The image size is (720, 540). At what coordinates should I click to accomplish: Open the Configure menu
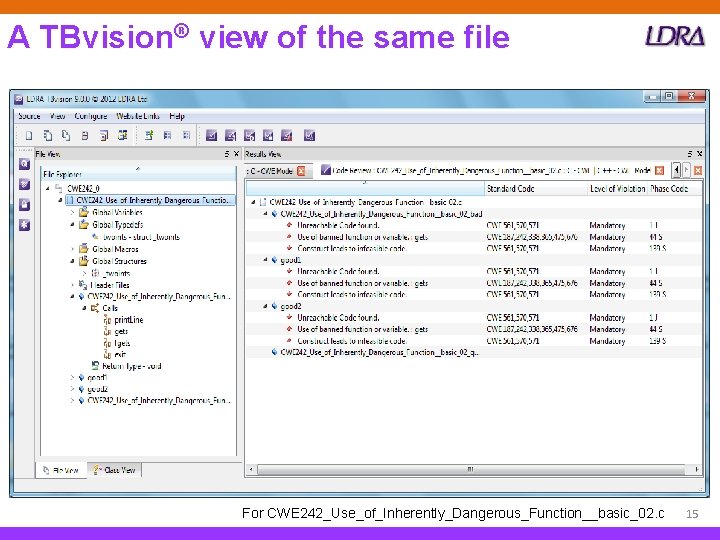click(91, 116)
